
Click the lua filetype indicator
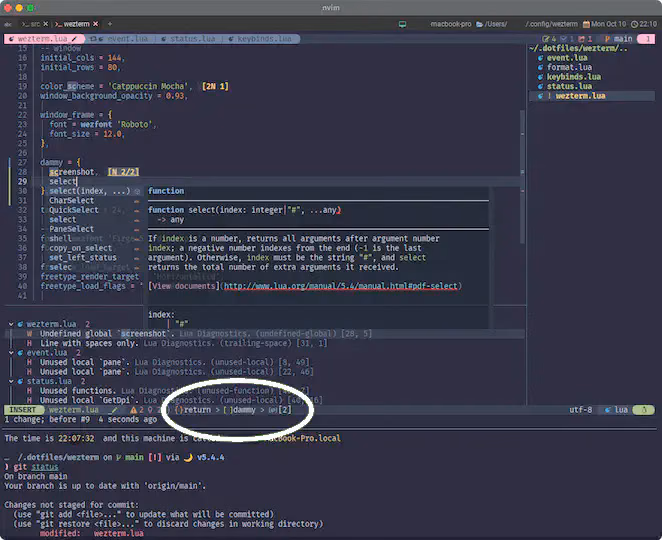pos(617,410)
